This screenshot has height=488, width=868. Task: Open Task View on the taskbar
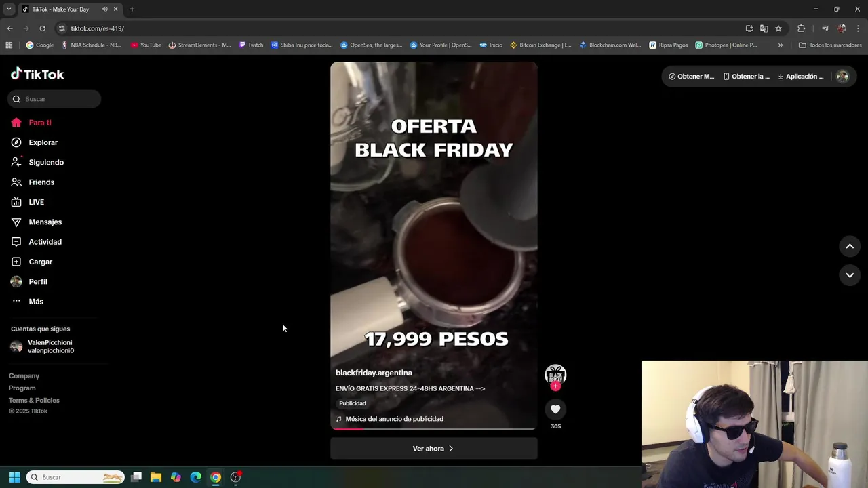(136, 477)
